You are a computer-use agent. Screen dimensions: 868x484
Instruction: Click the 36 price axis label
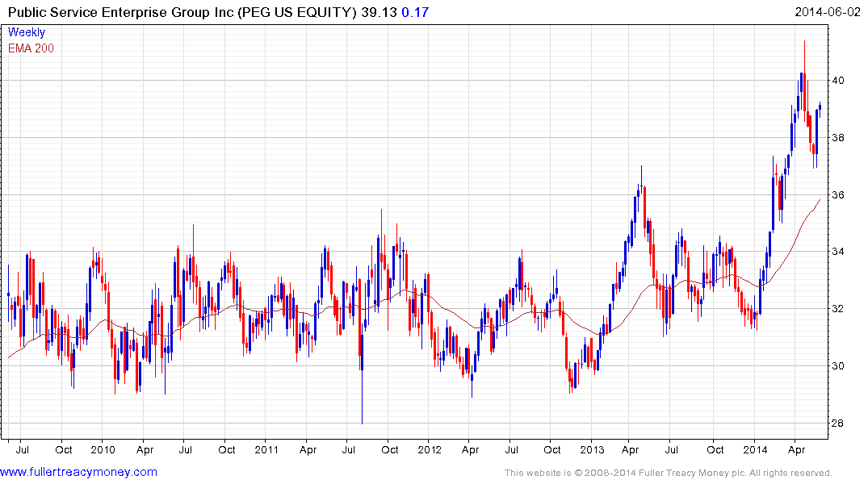[x=837, y=194]
